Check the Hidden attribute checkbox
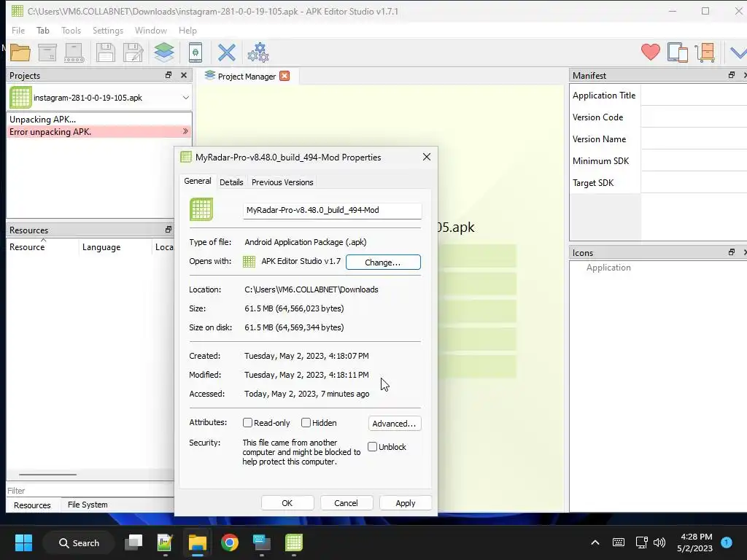747x560 pixels. (x=306, y=422)
